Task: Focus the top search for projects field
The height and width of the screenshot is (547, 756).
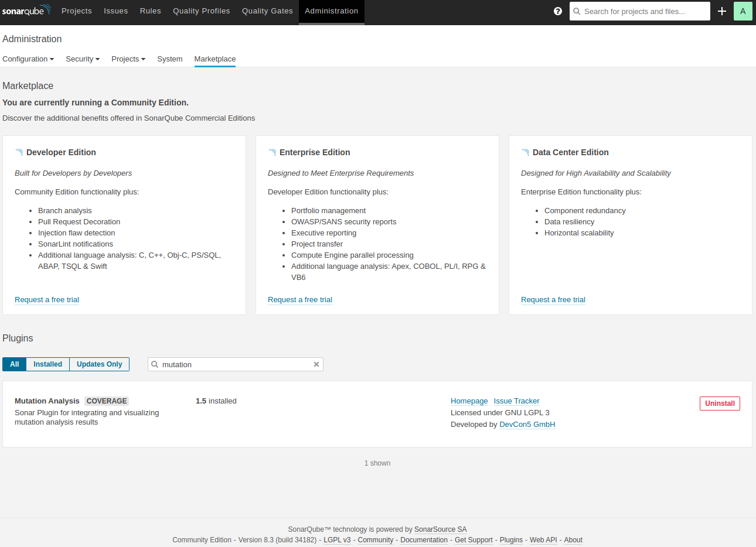Action: pyautogui.click(x=640, y=11)
